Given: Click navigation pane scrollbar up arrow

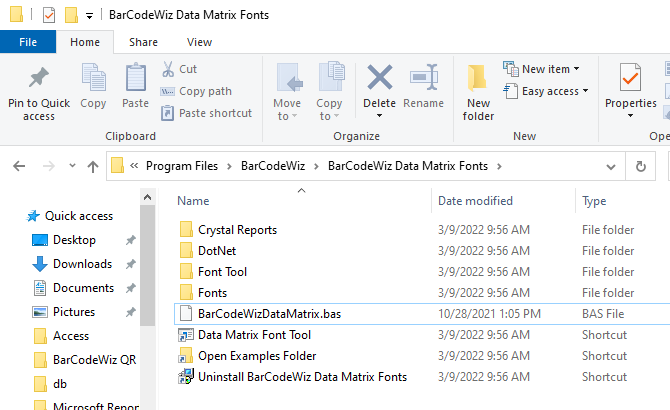Looking at the screenshot, I should 147,197.
